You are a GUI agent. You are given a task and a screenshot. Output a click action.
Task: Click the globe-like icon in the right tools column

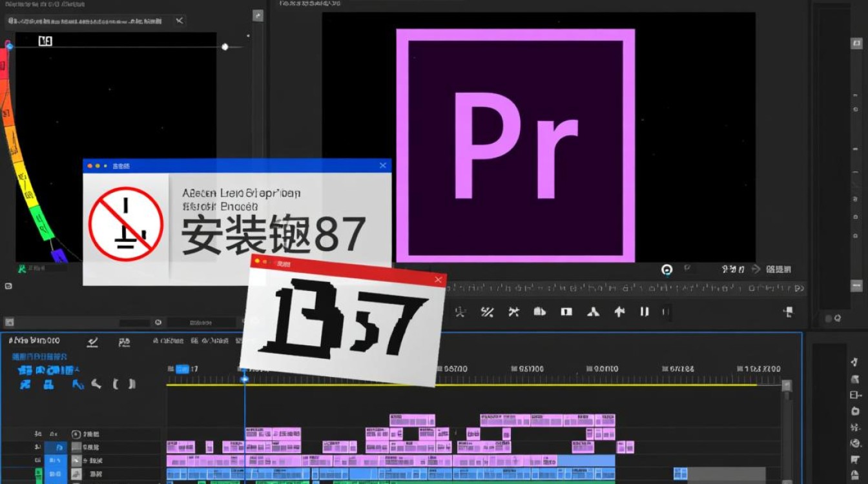856,443
